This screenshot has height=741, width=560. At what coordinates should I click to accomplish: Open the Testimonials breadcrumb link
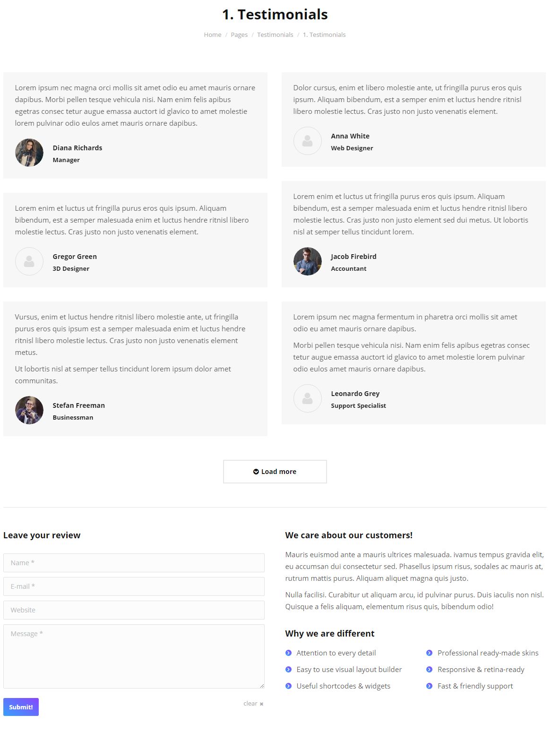tap(275, 35)
